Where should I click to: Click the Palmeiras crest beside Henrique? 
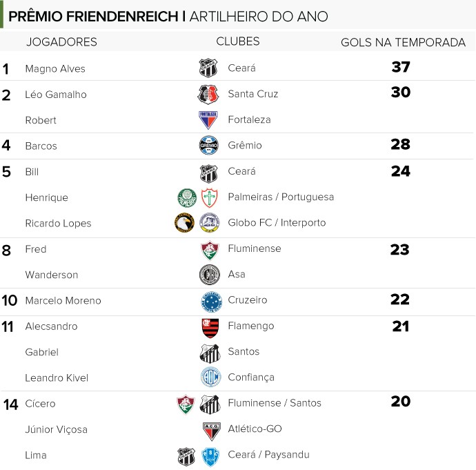click(187, 197)
